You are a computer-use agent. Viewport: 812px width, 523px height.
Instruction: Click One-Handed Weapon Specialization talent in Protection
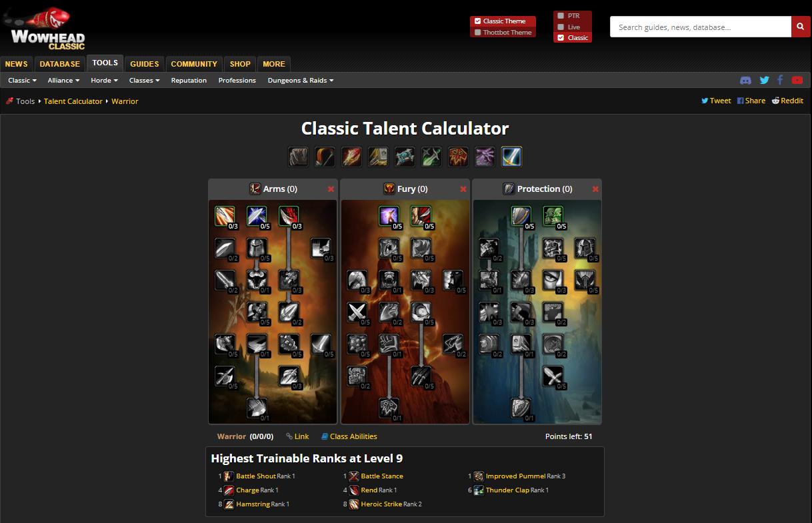553,376
